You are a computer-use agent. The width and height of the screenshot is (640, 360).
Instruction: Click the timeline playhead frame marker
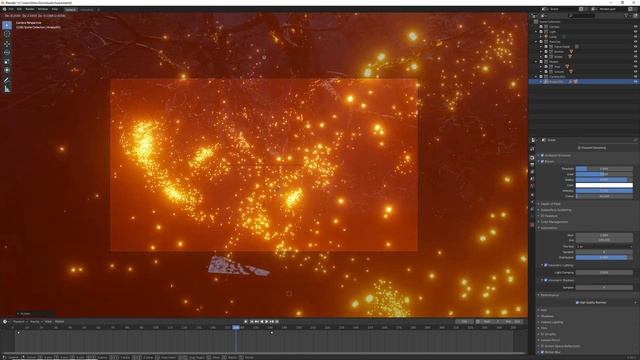tap(236, 327)
